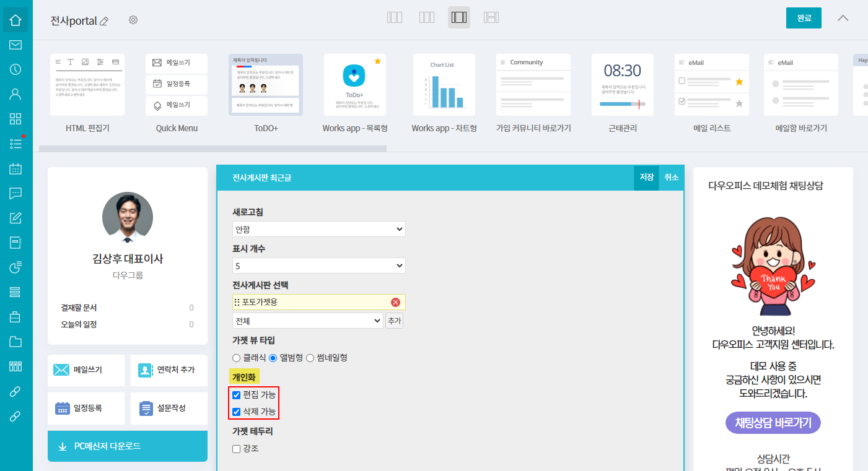The width and height of the screenshot is (868, 471).
Task: Select the selected three-column layout icon
Action: pyautogui.click(x=459, y=17)
